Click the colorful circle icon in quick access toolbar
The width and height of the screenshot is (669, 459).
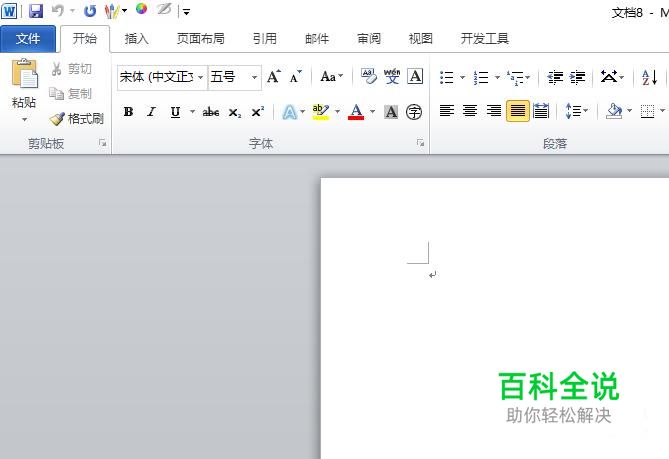(x=141, y=9)
